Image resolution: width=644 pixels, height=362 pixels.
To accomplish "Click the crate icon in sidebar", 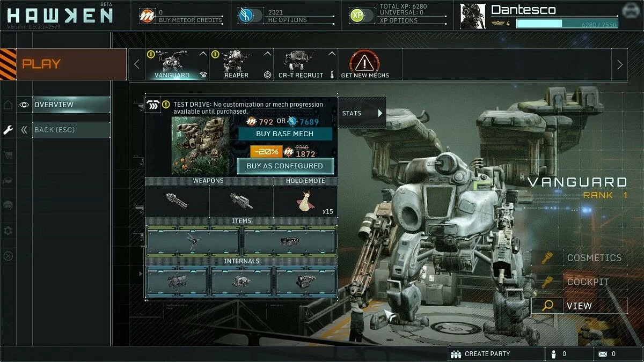I will (x=8, y=181).
